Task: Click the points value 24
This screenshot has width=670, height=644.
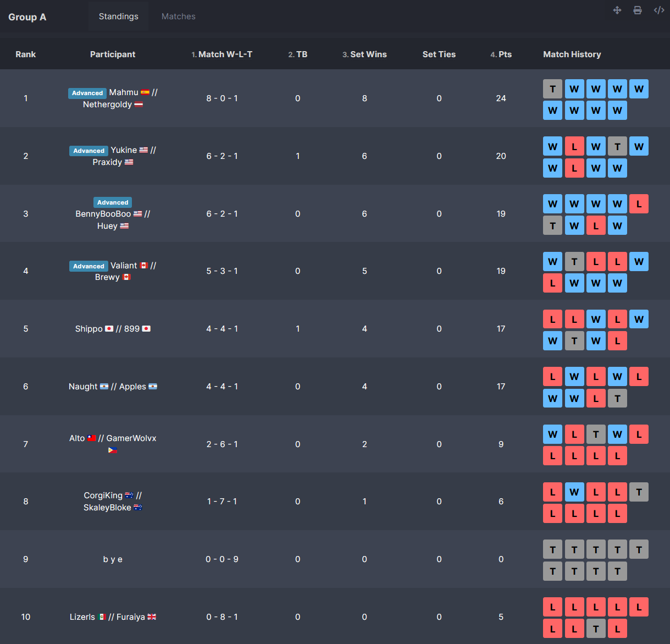Action: [501, 98]
